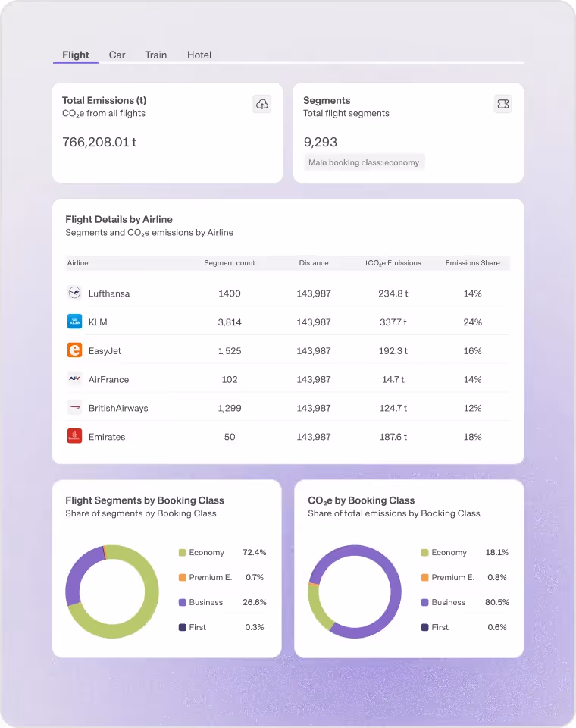Image resolution: width=576 pixels, height=728 pixels.
Task: Click the cloud icon on Total Emissions card
Action: 261,104
